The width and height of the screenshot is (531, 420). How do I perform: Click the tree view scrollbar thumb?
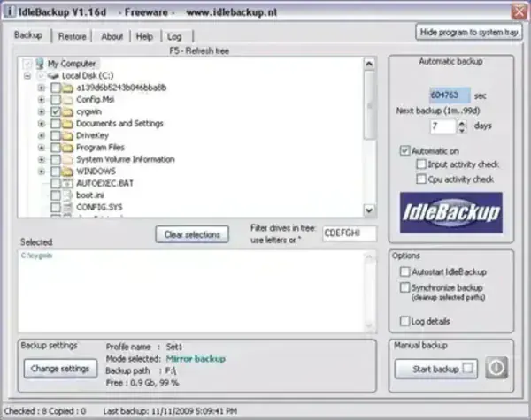point(369,104)
